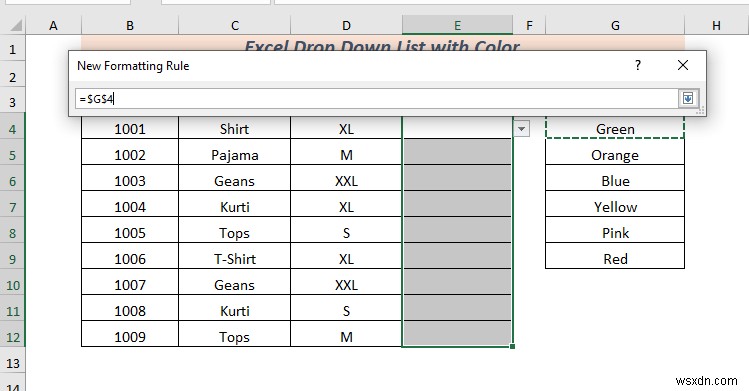The height and width of the screenshot is (391, 749).
Task: Select column A header
Action: [x=54, y=25]
